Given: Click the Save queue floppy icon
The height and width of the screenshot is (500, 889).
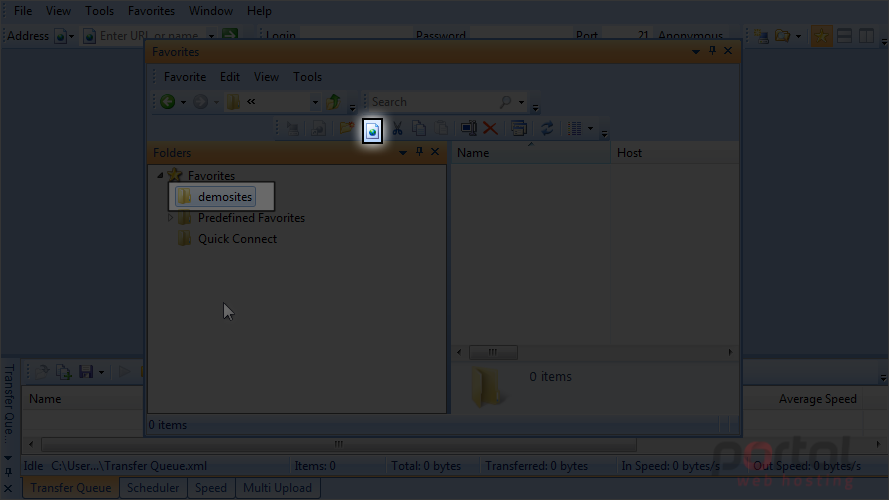Looking at the screenshot, I should 86,372.
